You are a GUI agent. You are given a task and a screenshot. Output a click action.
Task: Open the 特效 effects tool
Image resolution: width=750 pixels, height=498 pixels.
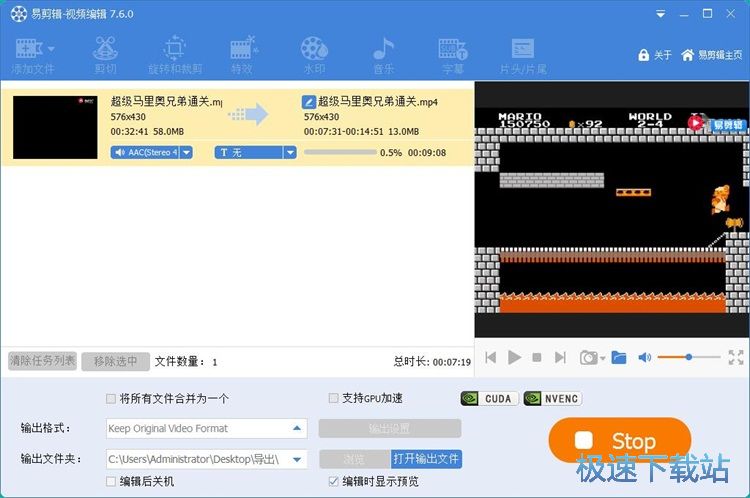(x=243, y=55)
